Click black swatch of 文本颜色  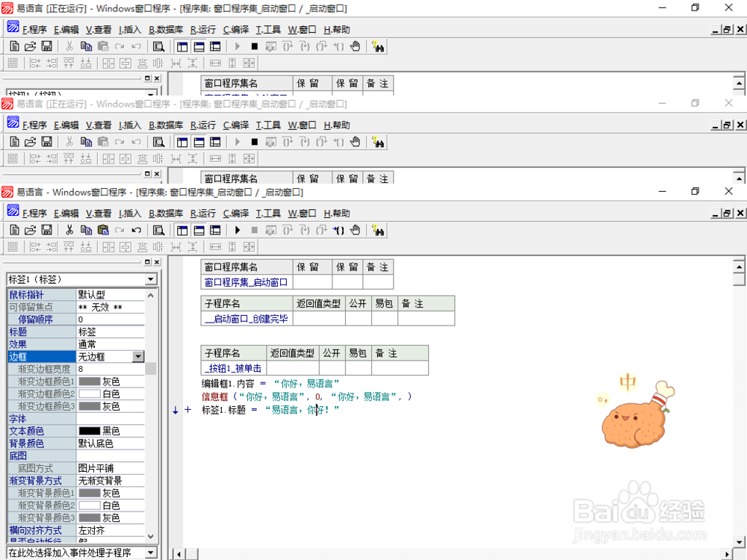90,431
